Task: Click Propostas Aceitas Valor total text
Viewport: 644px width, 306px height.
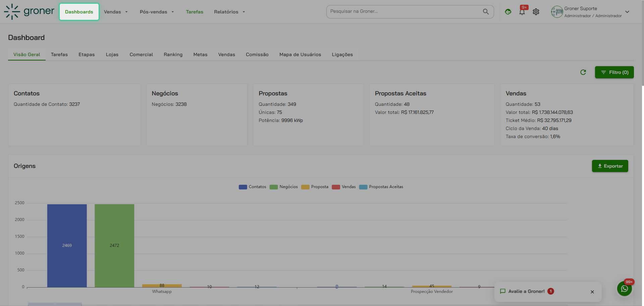Action: coord(404,112)
